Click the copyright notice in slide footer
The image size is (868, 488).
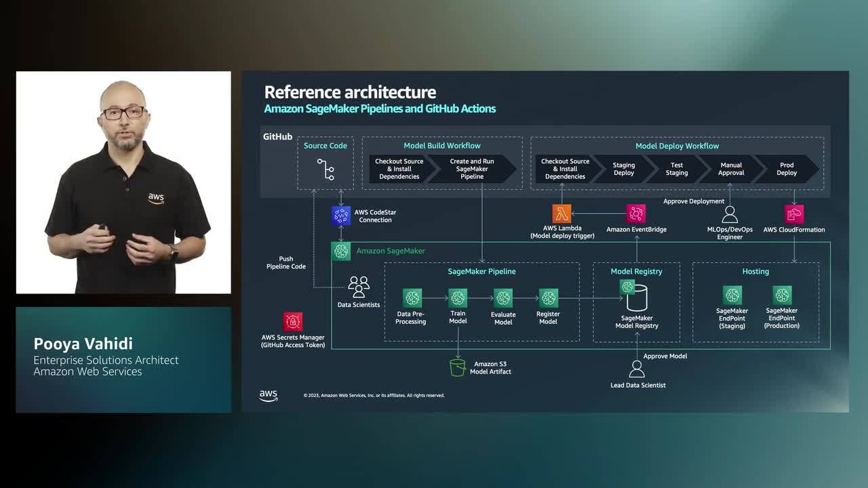tap(374, 395)
